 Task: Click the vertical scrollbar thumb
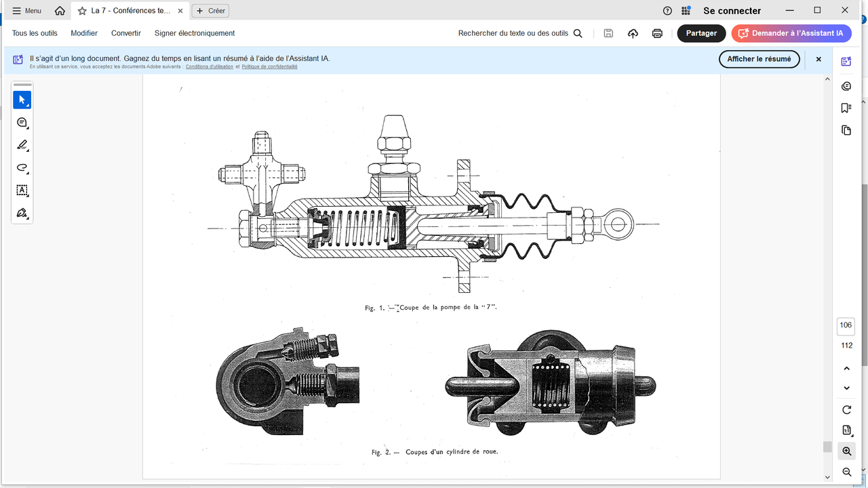(x=827, y=447)
